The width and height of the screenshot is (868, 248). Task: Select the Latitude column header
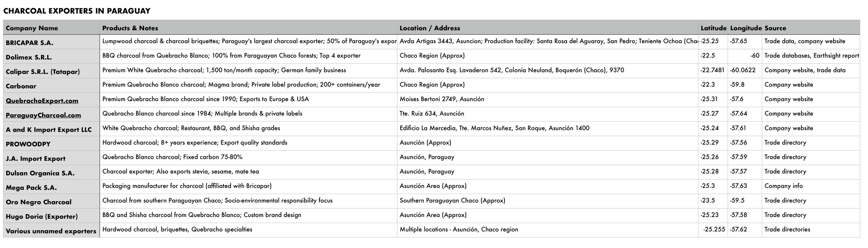pyautogui.click(x=713, y=28)
